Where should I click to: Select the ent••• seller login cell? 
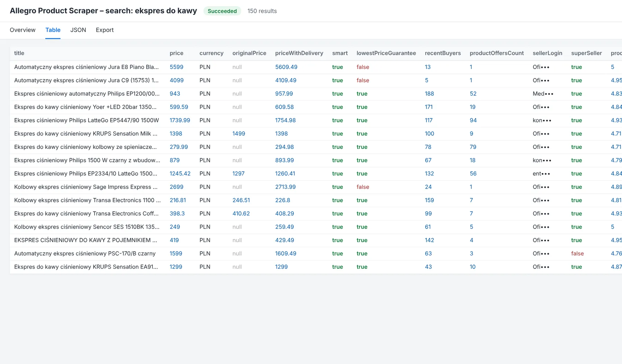click(x=541, y=174)
